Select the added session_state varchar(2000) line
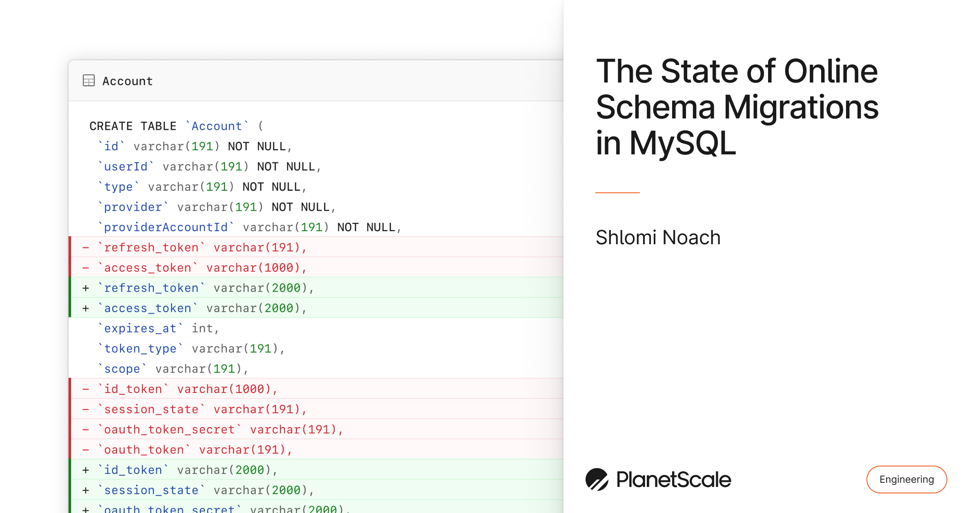The image size is (980, 513). coord(316,490)
